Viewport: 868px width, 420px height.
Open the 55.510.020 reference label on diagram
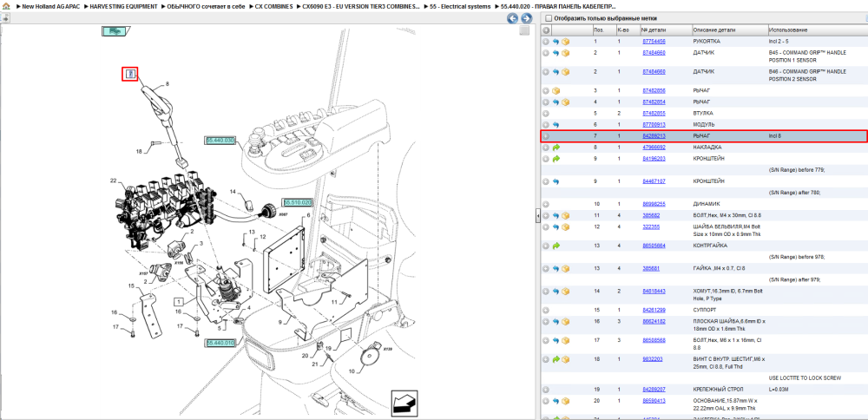pyautogui.click(x=297, y=202)
